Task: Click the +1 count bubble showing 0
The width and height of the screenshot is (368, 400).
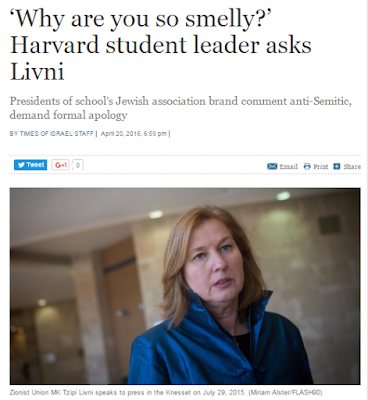Action: tap(78, 165)
